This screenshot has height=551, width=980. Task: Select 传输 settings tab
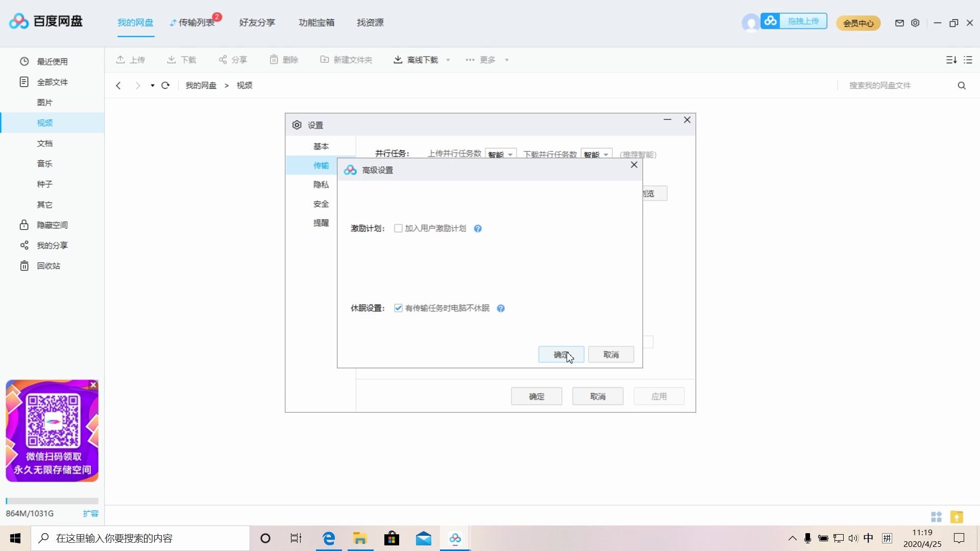point(321,165)
